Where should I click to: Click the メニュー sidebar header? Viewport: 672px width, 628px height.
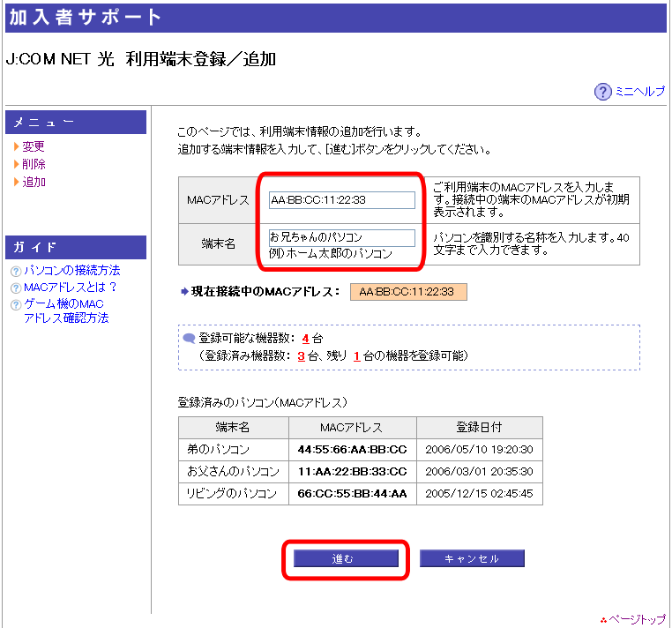(x=76, y=123)
